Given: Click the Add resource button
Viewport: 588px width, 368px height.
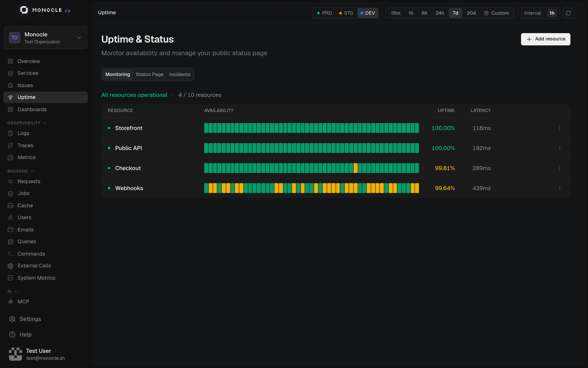Looking at the screenshot, I should point(546,39).
